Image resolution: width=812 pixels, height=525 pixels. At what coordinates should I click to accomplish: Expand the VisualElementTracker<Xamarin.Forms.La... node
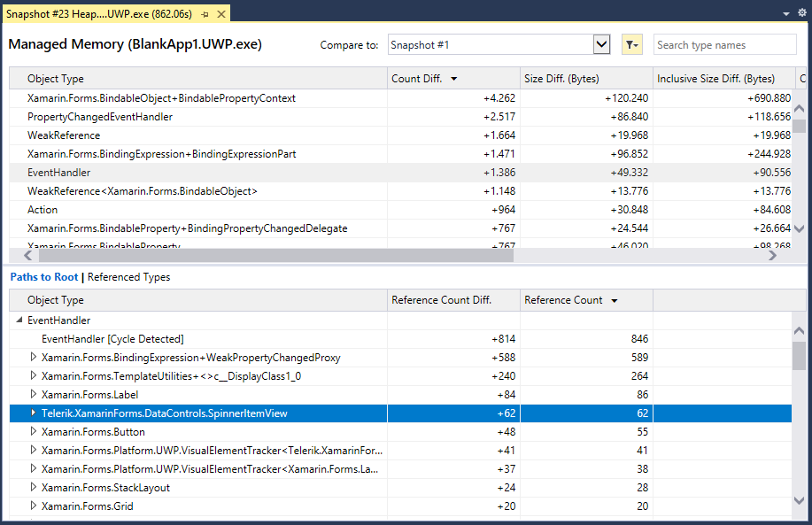[x=33, y=469]
